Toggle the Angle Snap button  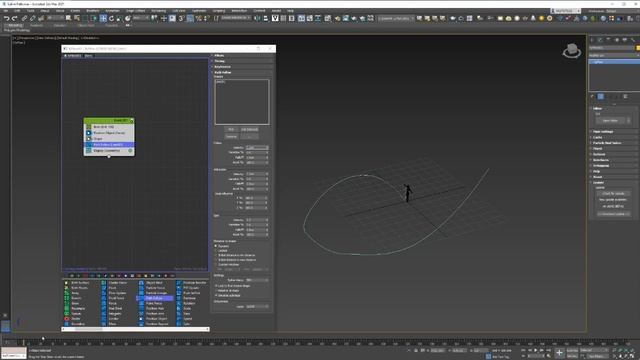[x=190, y=18]
